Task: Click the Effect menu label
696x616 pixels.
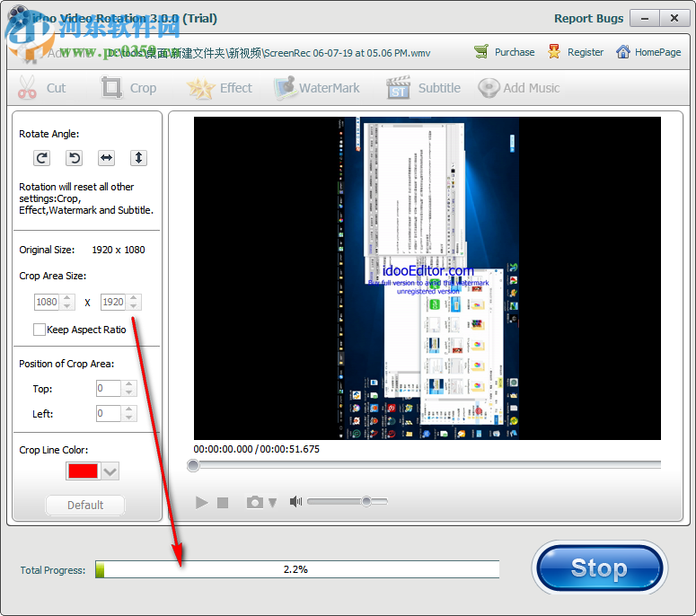Action: [235, 88]
